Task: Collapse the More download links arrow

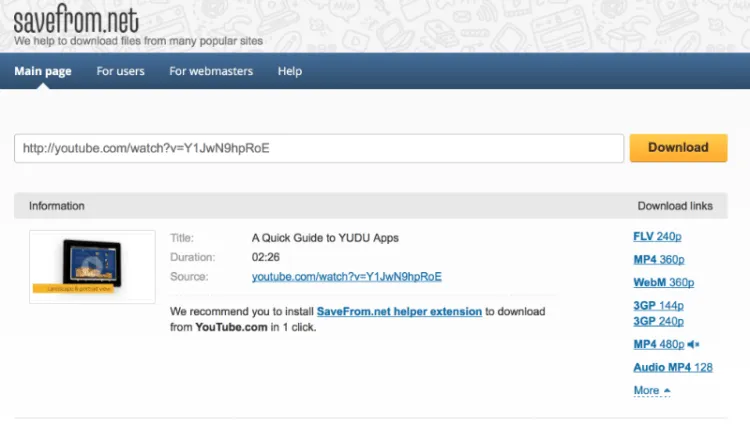Action: click(667, 391)
